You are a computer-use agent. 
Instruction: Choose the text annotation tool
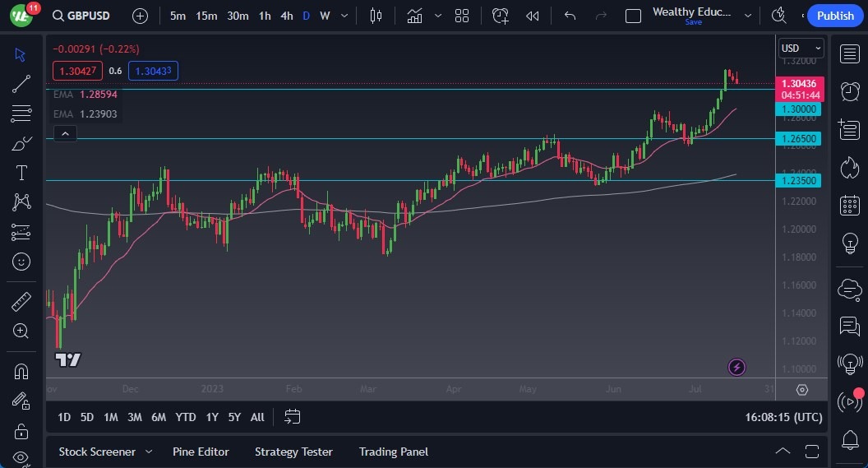[21, 173]
